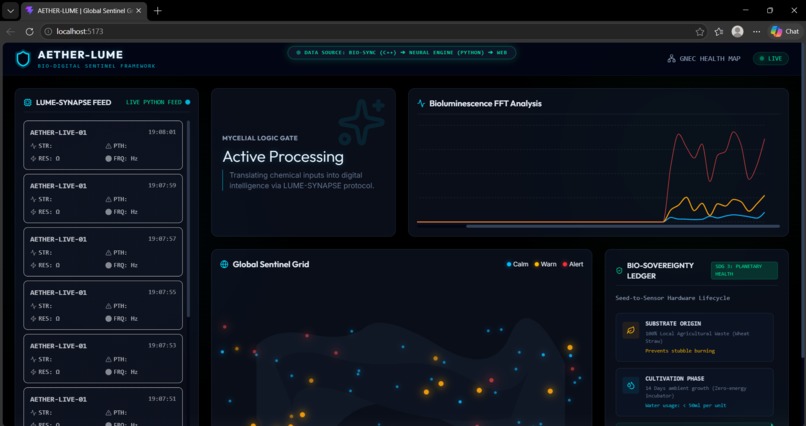Open browser favorites list icon

click(x=719, y=32)
